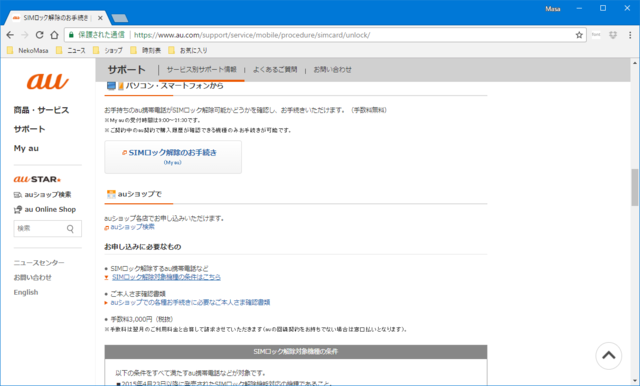Open the お問い合わせ header tab
640x386 pixels.
click(x=332, y=69)
